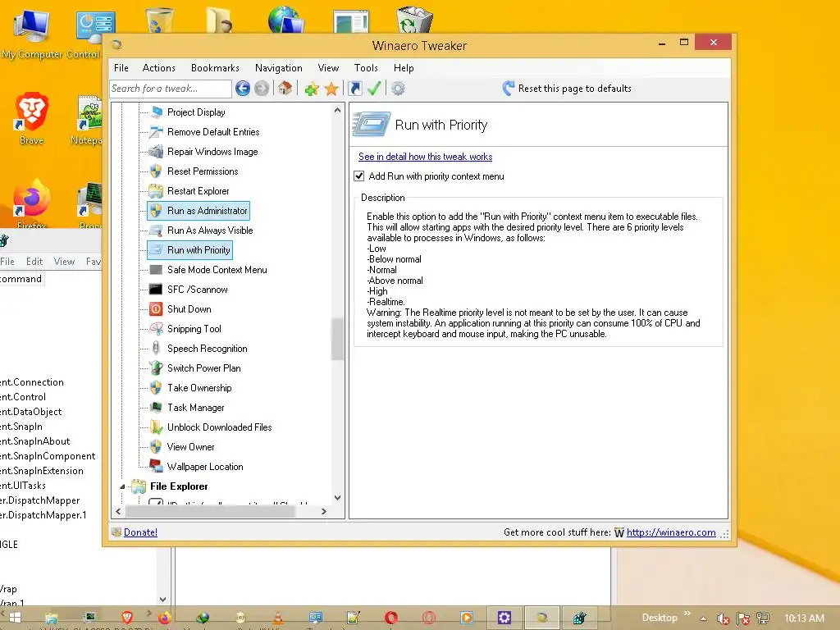Open bookmarks yellow star icon
840x630 pixels.
[331, 89]
